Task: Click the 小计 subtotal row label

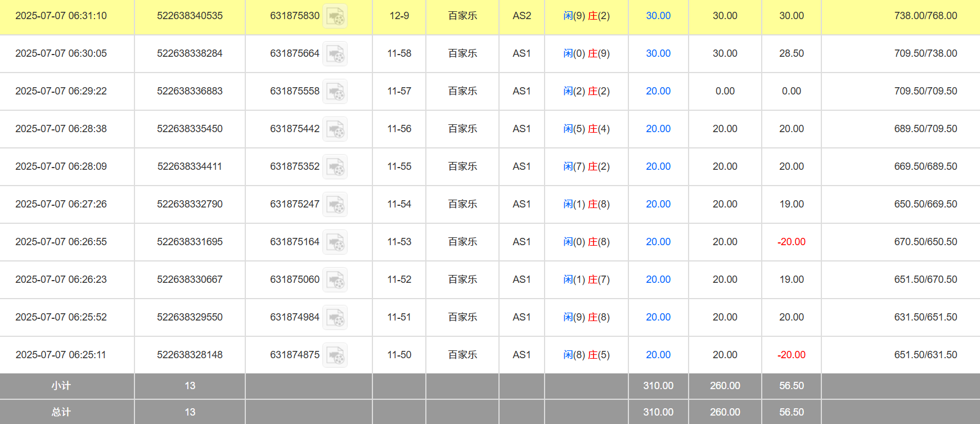Action: pyautogui.click(x=61, y=386)
